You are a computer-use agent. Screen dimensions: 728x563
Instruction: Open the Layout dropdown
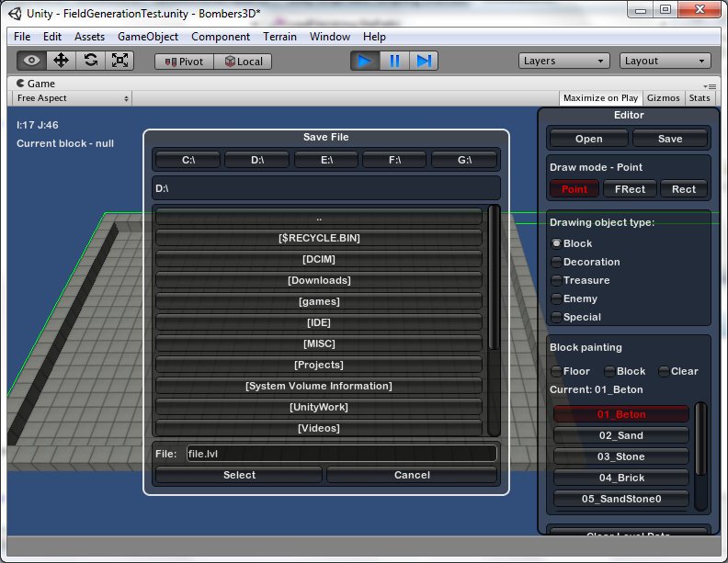(665, 61)
